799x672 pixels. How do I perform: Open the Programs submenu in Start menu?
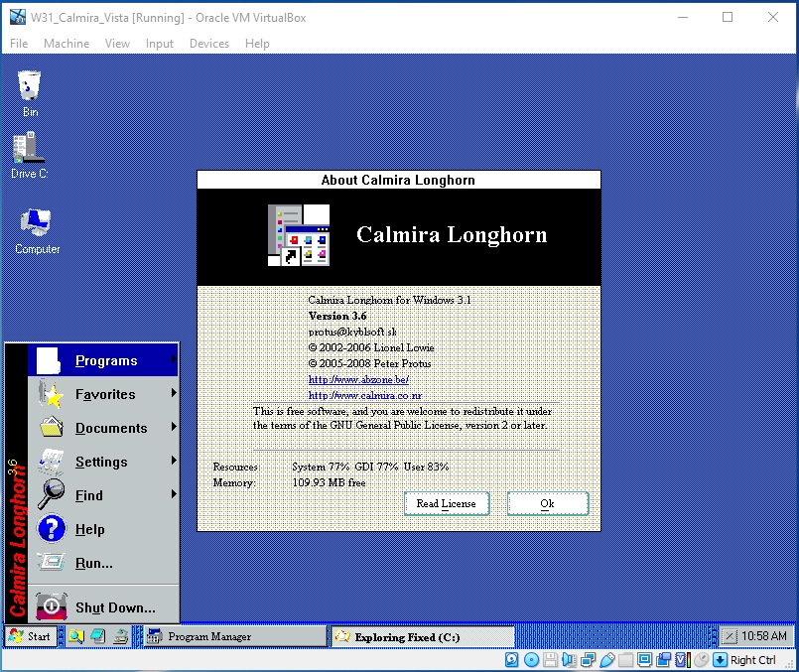[x=103, y=360]
